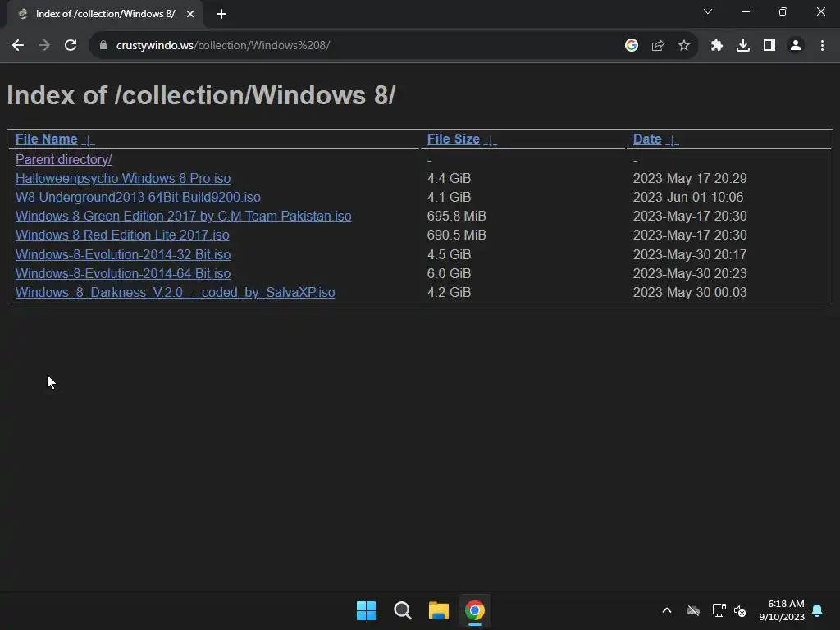The height and width of the screenshot is (630, 840).
Task: Show hidden system tray icons
Action: pyautogui.click(x=667, y=610)
